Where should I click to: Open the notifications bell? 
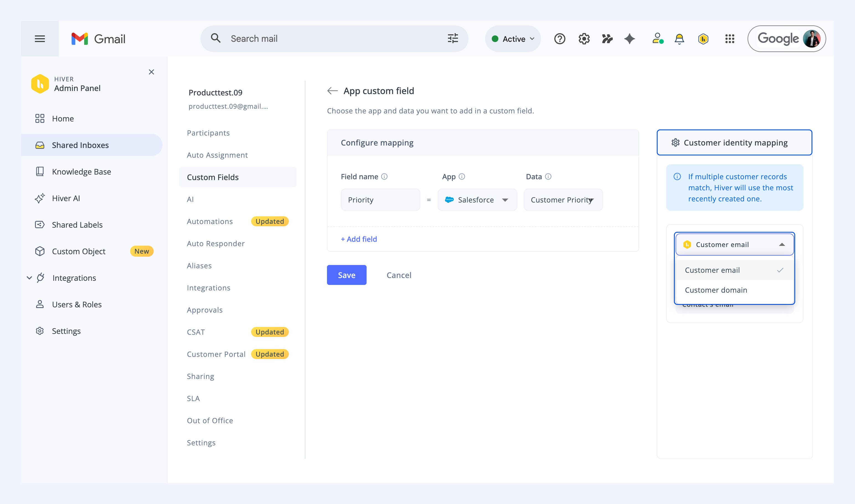click(679, 39)
